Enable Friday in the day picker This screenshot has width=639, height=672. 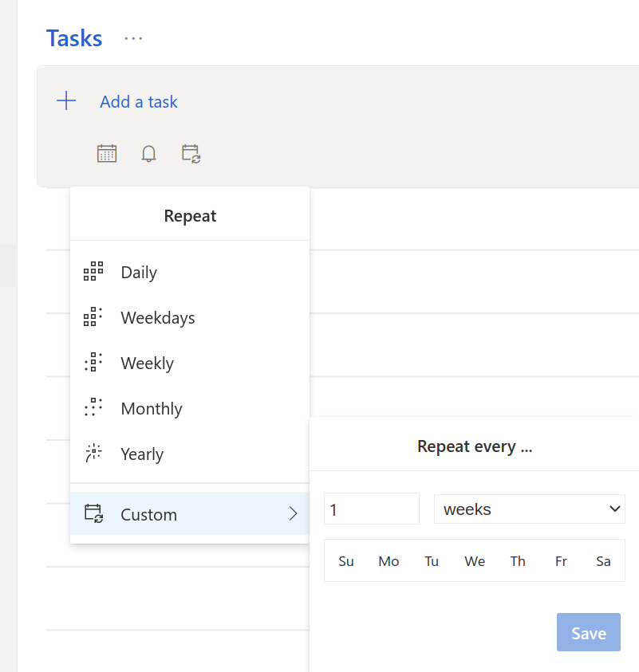pos(561,561)
